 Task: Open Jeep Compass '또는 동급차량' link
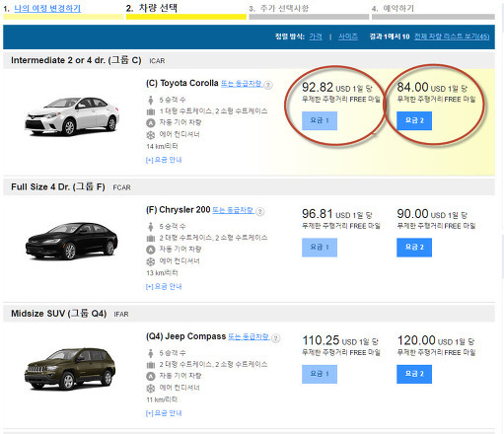pos(249,336)
